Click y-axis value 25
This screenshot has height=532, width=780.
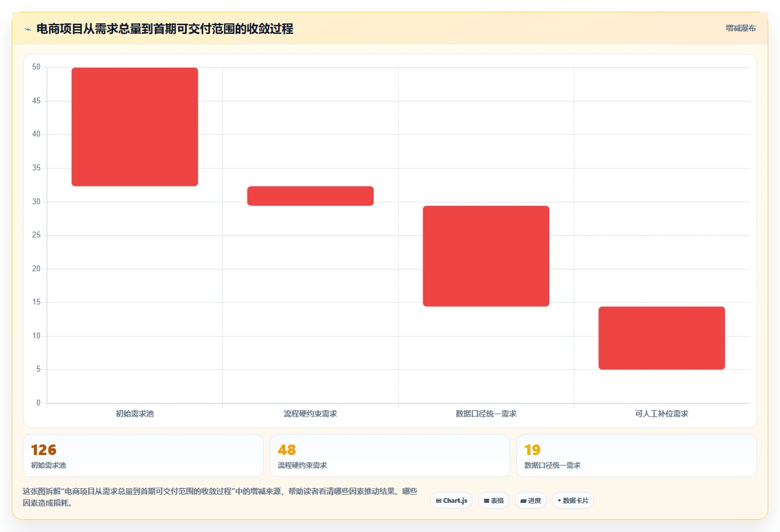point(36,235)
